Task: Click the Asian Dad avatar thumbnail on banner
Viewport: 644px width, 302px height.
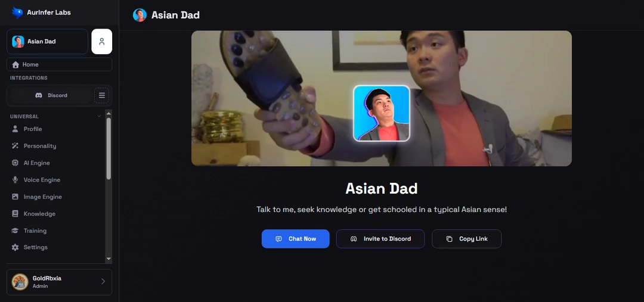Action: tap(382, 113)
